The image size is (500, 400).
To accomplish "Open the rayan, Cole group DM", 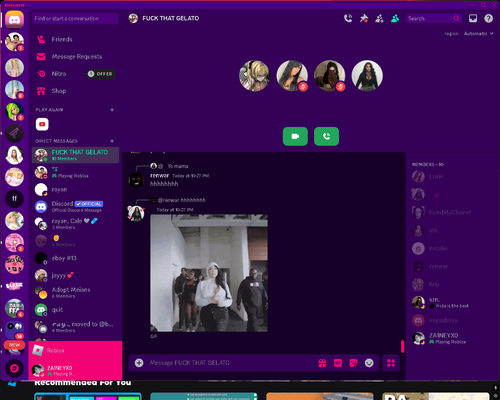I will point(75,224).
